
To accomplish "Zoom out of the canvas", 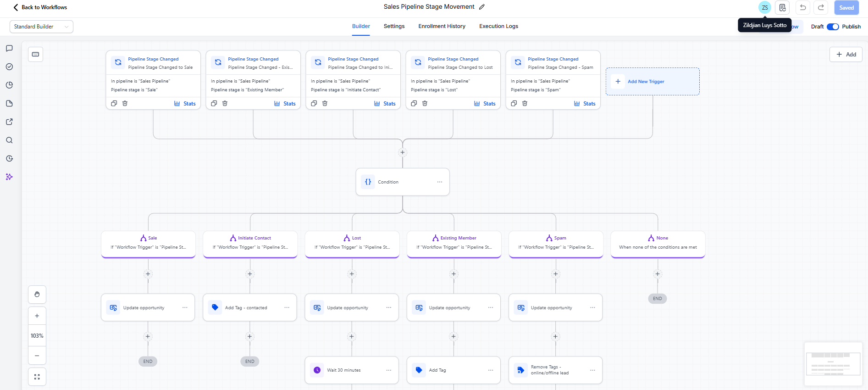I will point(37,356).
